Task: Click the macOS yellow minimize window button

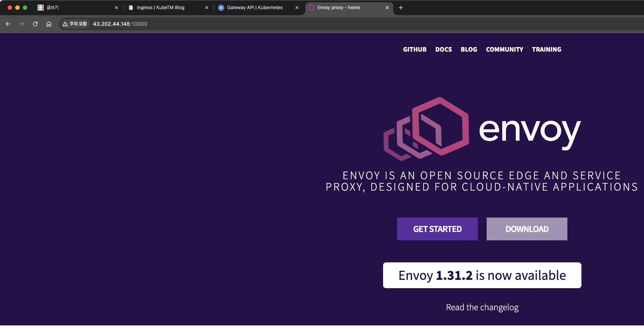Action: click(17, 8)
